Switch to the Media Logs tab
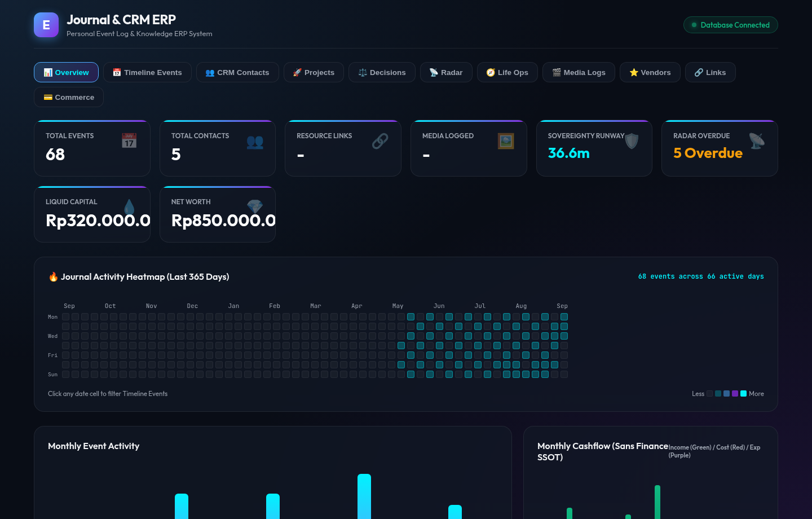812x519 pixels. 579,72
